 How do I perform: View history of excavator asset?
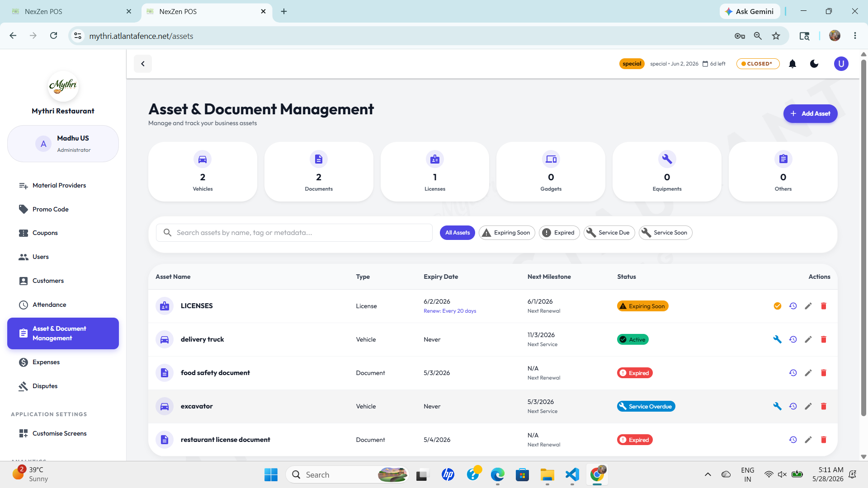tap(793, 406)
